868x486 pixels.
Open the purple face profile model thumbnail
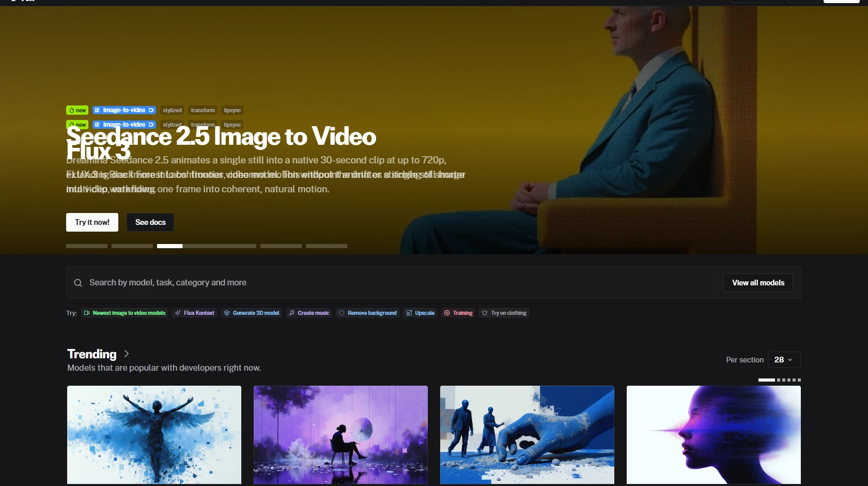(714, 435)
